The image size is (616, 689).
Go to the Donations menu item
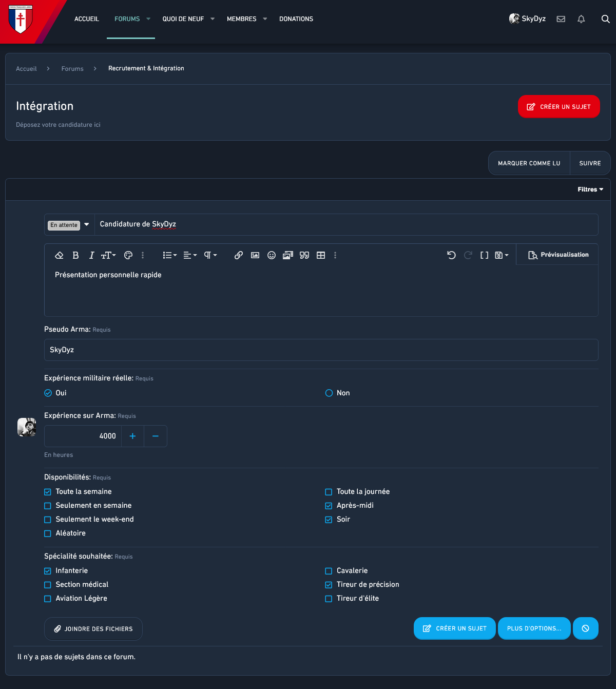296,19
